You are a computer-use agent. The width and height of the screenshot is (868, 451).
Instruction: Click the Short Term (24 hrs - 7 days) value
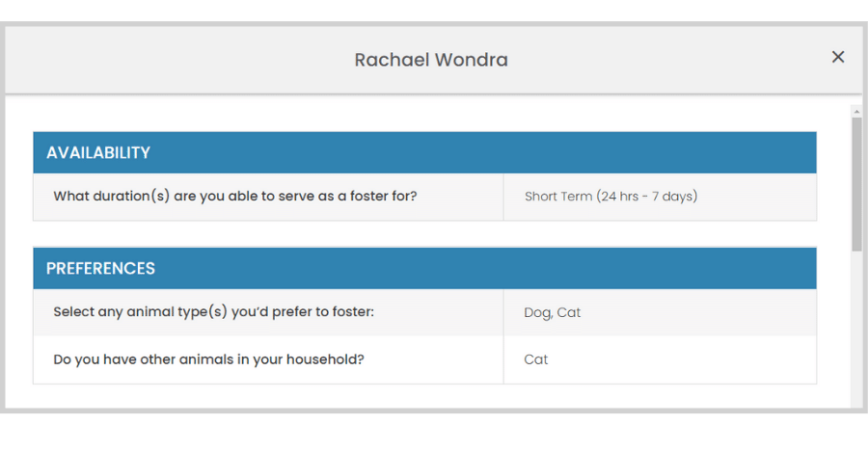coord(611,197)
